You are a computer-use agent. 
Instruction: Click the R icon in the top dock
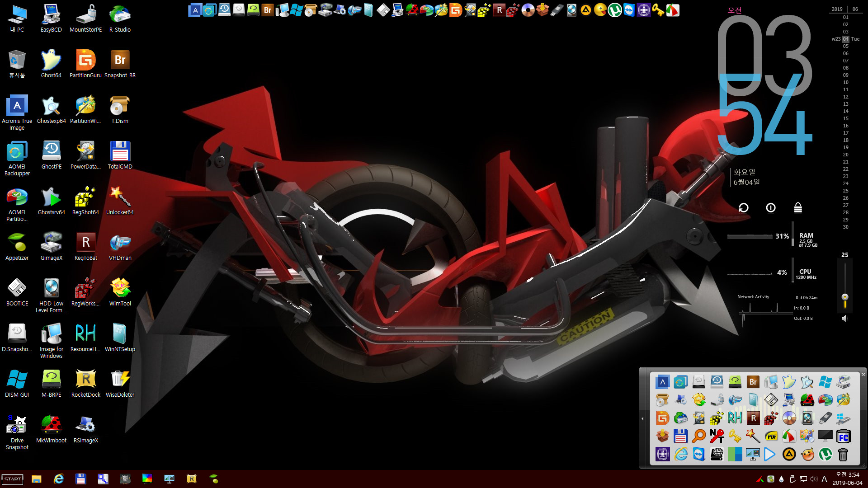point(499,10)
